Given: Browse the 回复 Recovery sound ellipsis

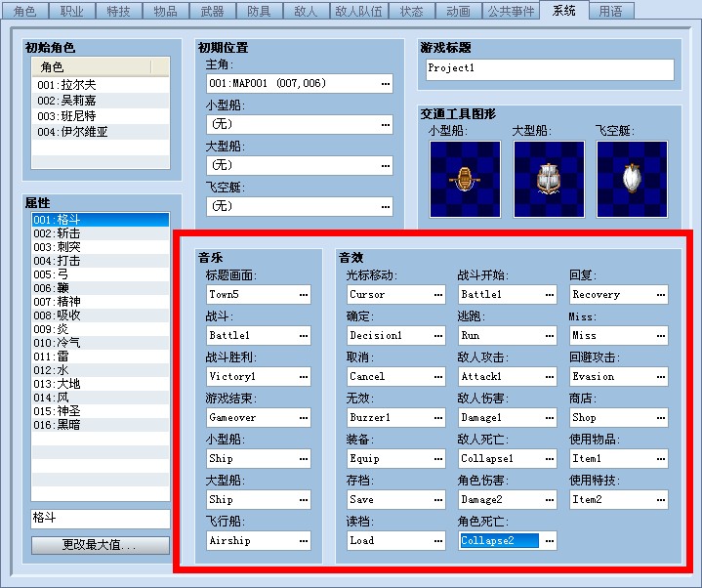Looking at the screenshot, I should pos(661,295).
